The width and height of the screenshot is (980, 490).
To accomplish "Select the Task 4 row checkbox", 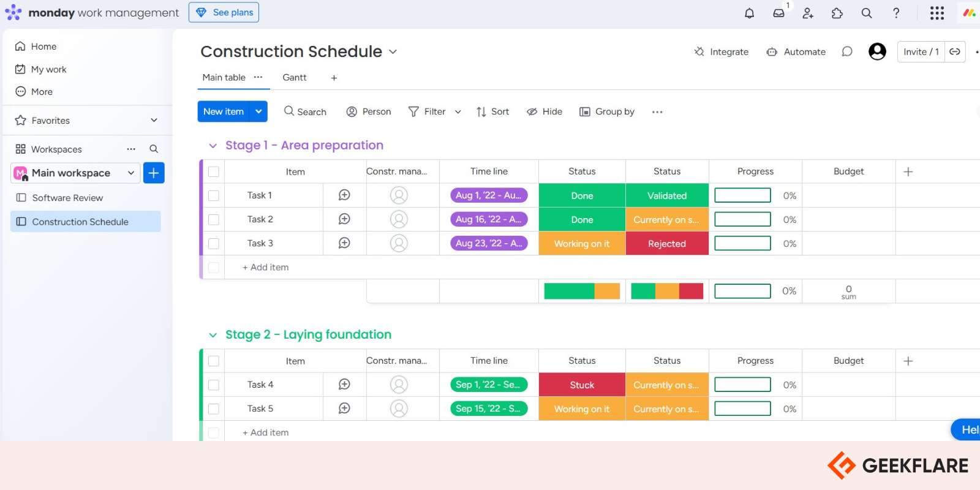I will 214,385.
